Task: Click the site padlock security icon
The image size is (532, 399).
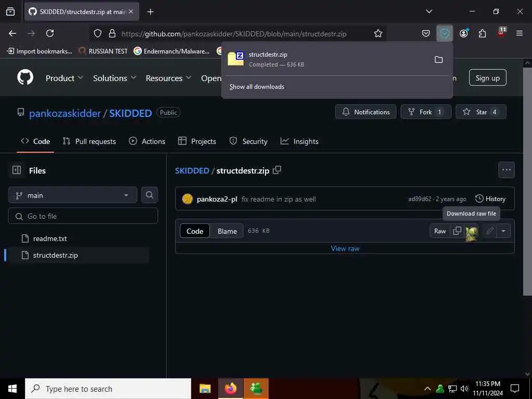Action: coord(112,33)
